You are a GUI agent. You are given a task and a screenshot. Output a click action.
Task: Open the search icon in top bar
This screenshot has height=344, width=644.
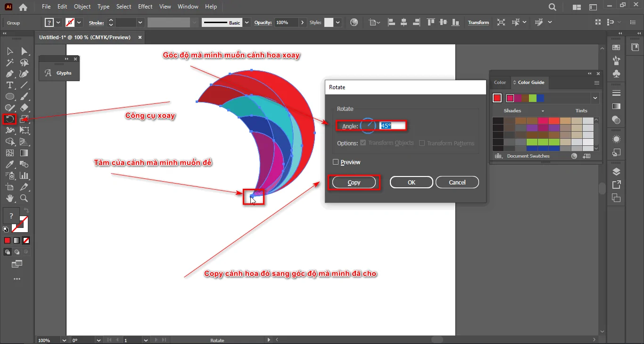(553, 7)
